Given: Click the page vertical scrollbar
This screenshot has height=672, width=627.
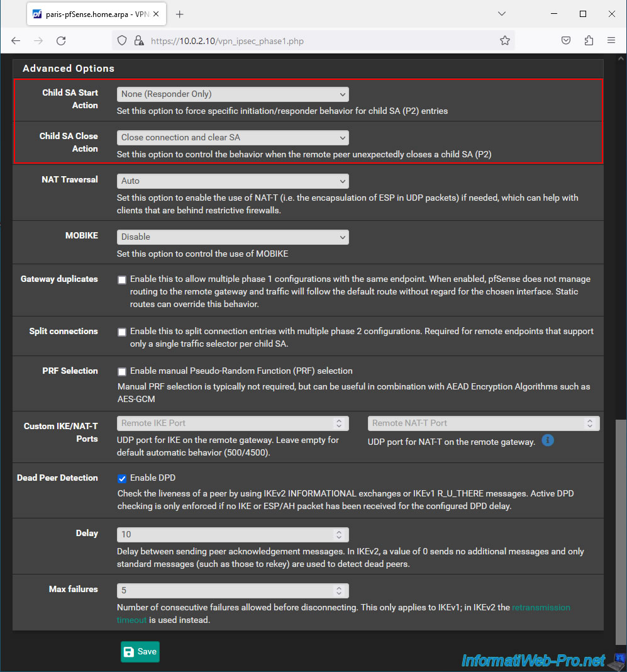Looking at the screenshot, I should (x=621, y=532).
